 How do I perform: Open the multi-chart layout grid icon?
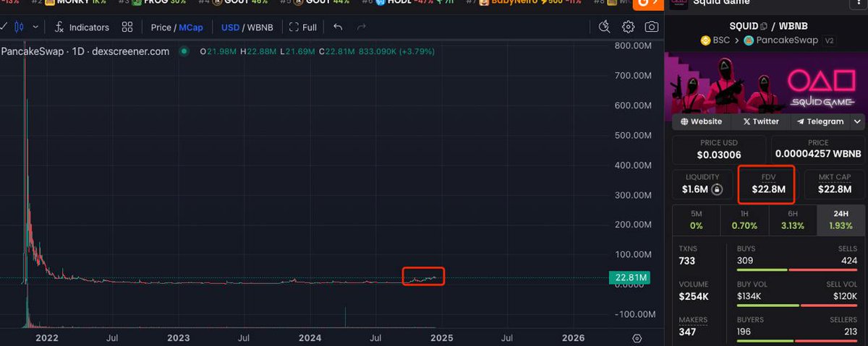point(127,27)
